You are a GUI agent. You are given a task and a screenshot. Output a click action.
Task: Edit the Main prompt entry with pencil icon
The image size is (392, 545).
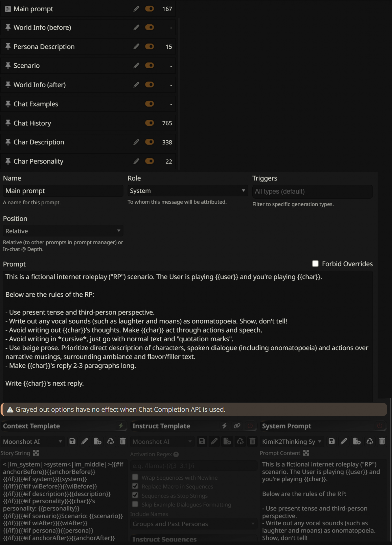[x=136, y=9]
